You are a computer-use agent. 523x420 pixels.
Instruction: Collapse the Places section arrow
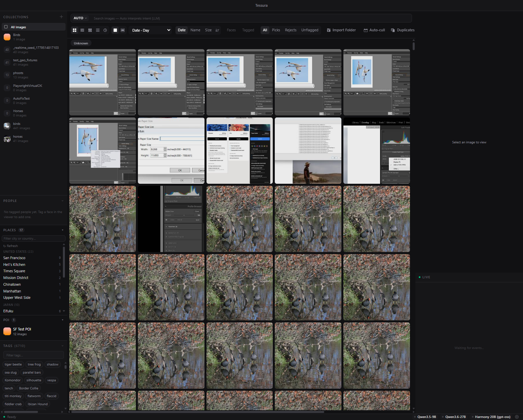coord(63,230)
